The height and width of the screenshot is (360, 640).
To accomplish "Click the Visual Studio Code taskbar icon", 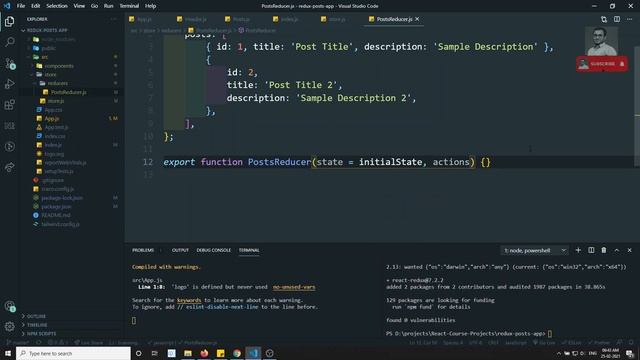I will [253, 353].
